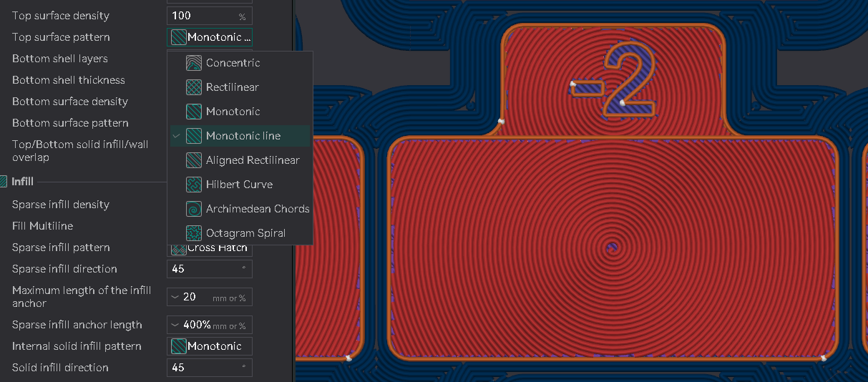Select the Aligned Rectilinear pattern icon

tap(193, 160)
